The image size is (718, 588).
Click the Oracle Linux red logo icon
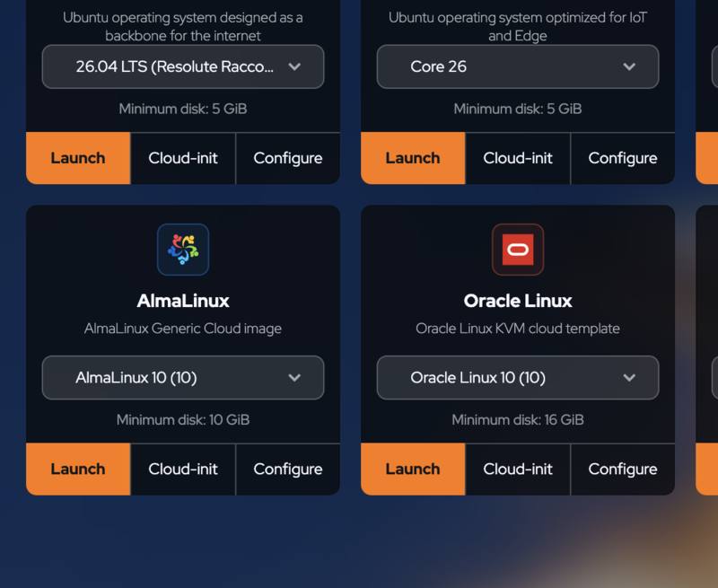coord(518,250)
